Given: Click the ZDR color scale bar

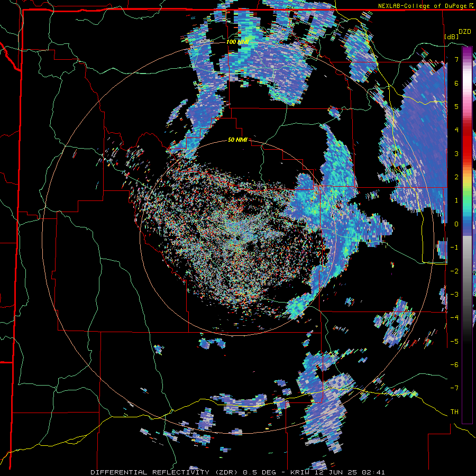Looking at the screenshot, I should point(467,235).
